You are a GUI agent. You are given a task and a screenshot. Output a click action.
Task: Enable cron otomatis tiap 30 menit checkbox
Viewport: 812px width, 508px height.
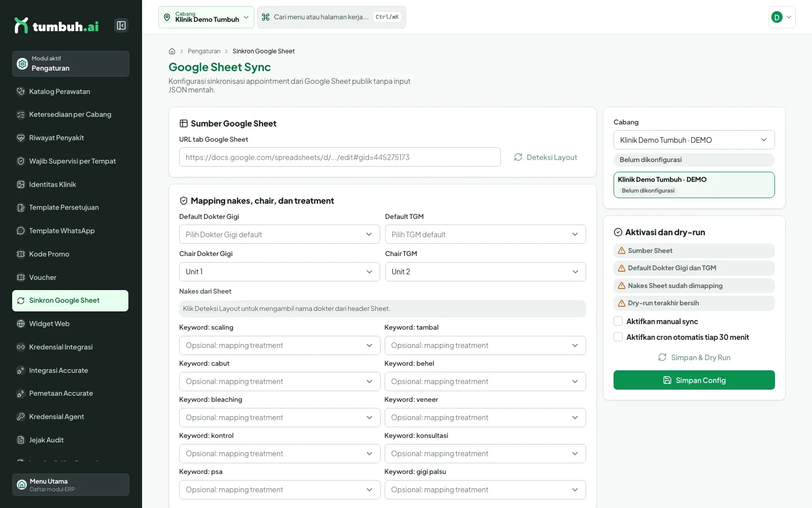pyautogui.click(x=618, y=337)
